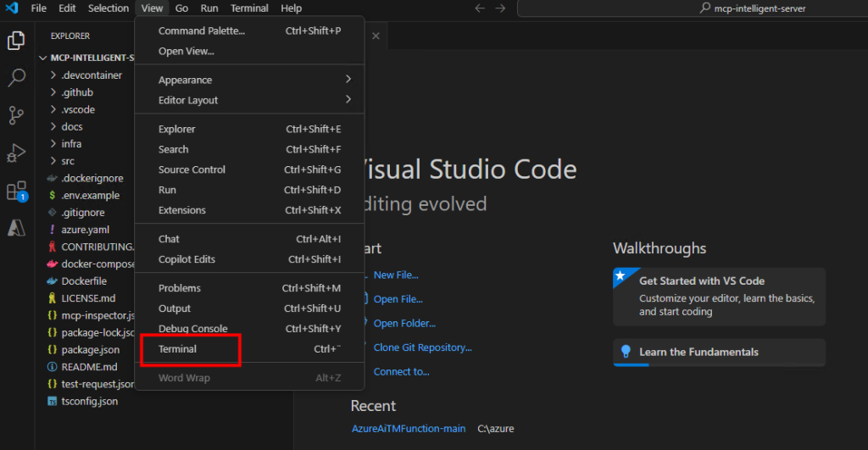Select Debug Console in View menu
868x450 pixels.
[x=249, y=329]
